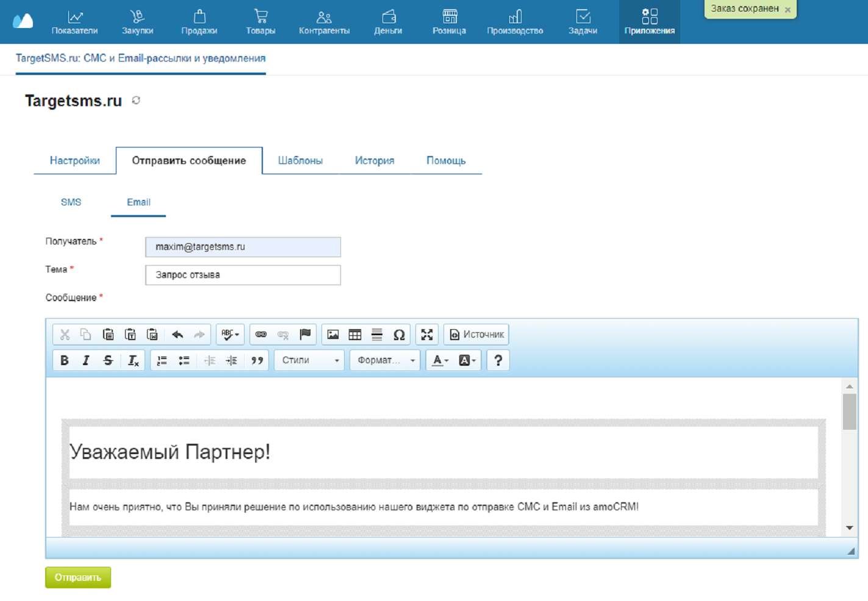868x601 pixels.
Task: Maximize the editor area
Action: pos(427,335)
